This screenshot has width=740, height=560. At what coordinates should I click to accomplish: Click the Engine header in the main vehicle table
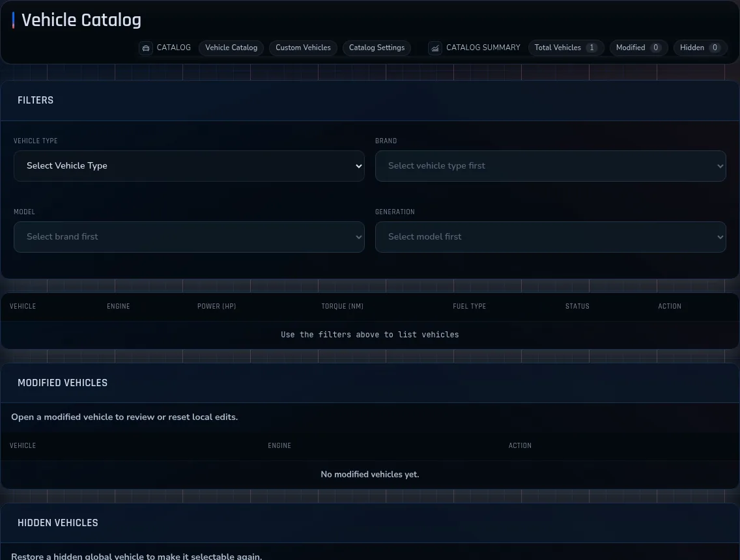(x=119, y=306)
